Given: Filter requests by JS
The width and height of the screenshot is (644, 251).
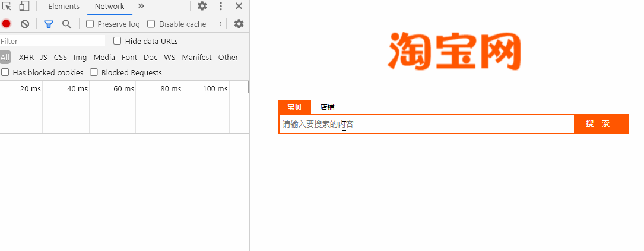Looking at the screenshot, I should pyautogui.click(x=44, y=57).
